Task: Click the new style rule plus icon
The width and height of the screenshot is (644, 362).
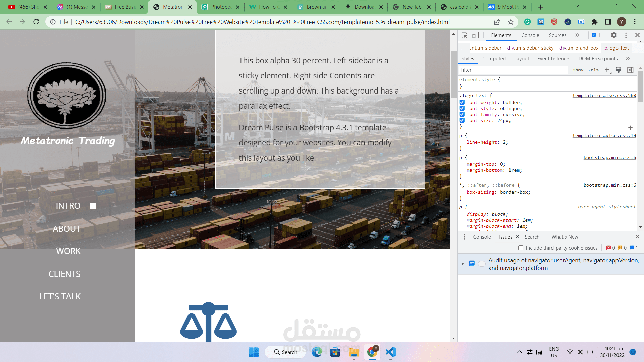Action: pos(607,70)
